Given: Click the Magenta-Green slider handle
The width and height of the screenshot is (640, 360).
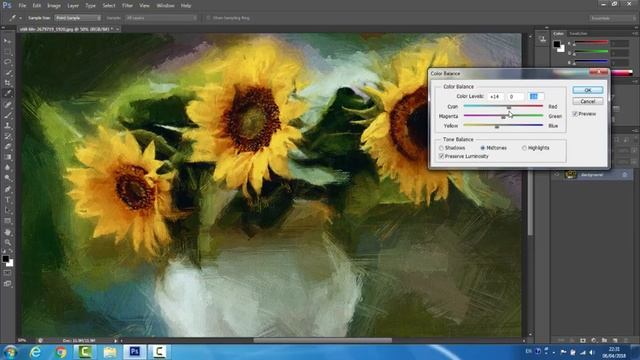Looking at the screenshot, I should (x=503, y=117).
